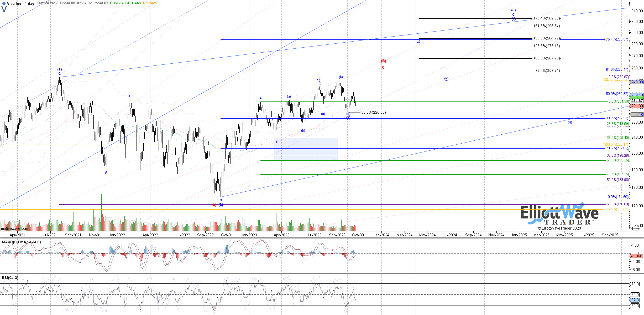Click the red (B) wave label annotation
The image size is (644, 315).
point(384,61)
